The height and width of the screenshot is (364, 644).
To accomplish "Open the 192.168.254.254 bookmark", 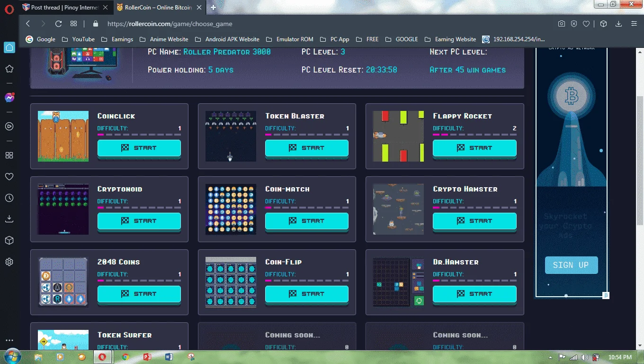I will [x=514, y=39].
